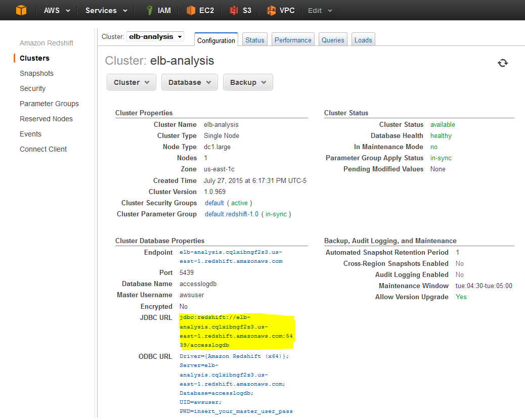Switch to the Loads tab
The height and width of the screenshot is (420, 525).
click(363, 40)
